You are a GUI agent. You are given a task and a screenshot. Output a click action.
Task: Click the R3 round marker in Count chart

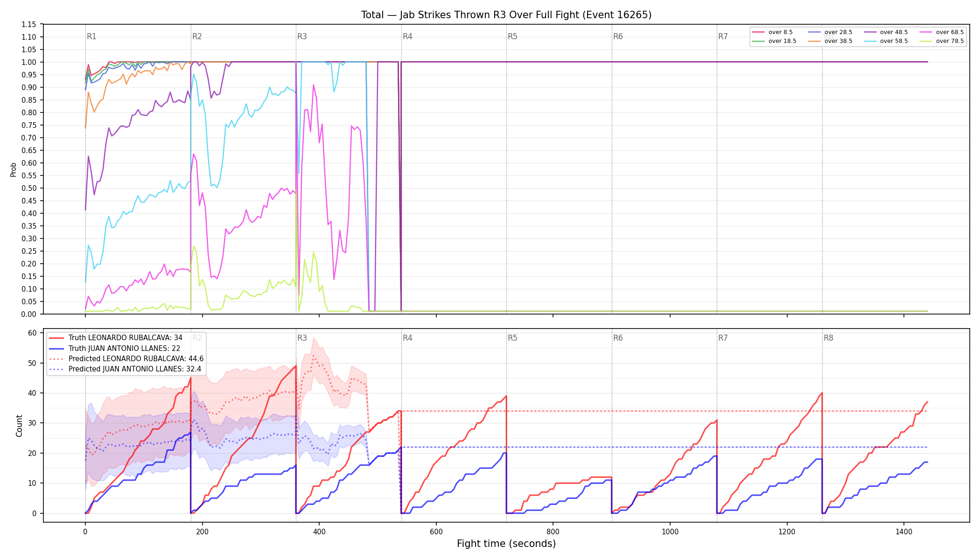click(x=302, y=338)
